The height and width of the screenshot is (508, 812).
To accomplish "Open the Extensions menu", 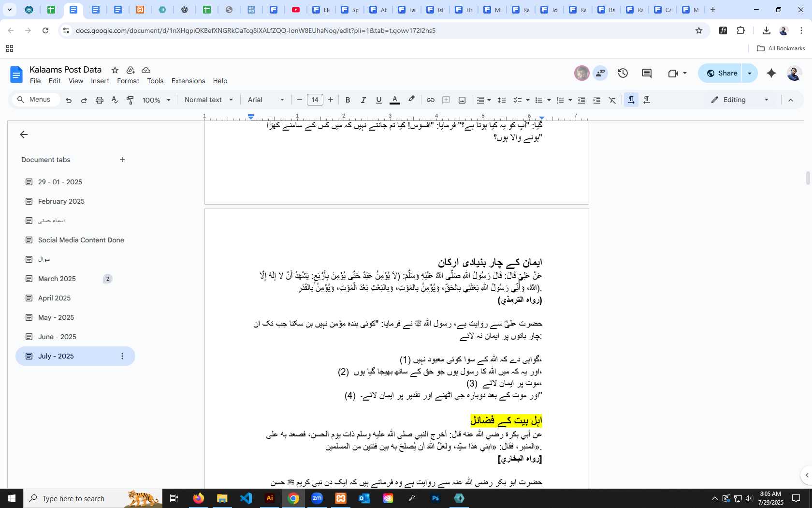I will tap(188, 81).
